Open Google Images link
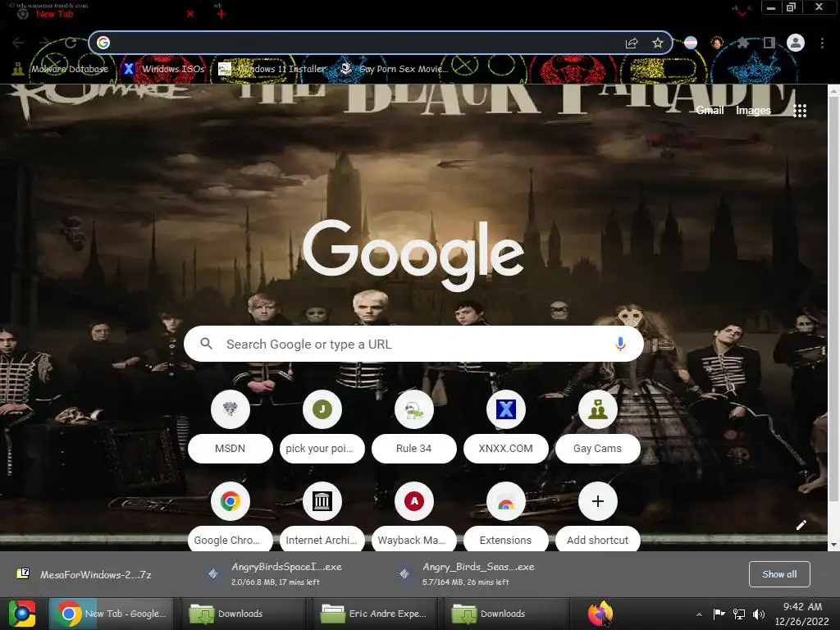The height and width of the screenshot is (630, 840). point(753,111)
